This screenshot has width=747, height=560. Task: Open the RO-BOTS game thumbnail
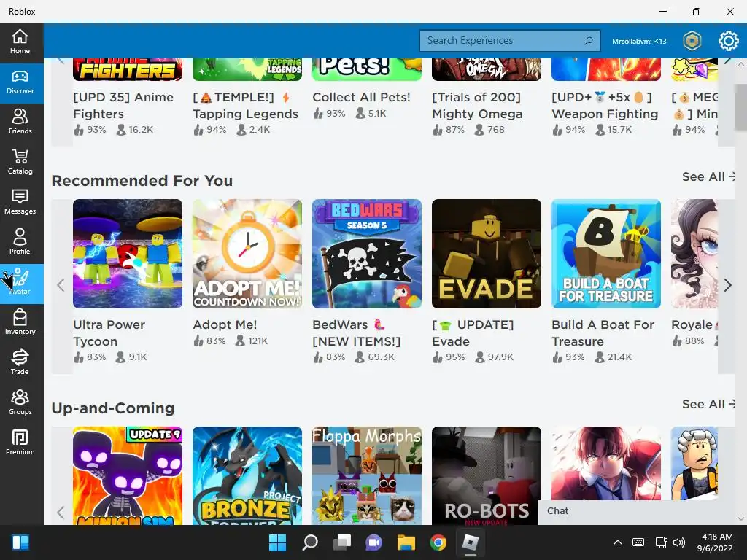[x=487, y=475]
